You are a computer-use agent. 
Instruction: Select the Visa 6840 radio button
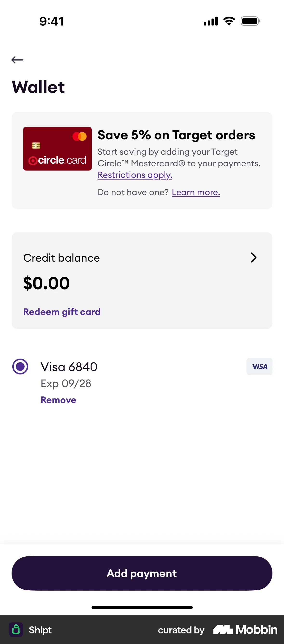point(20,367)
